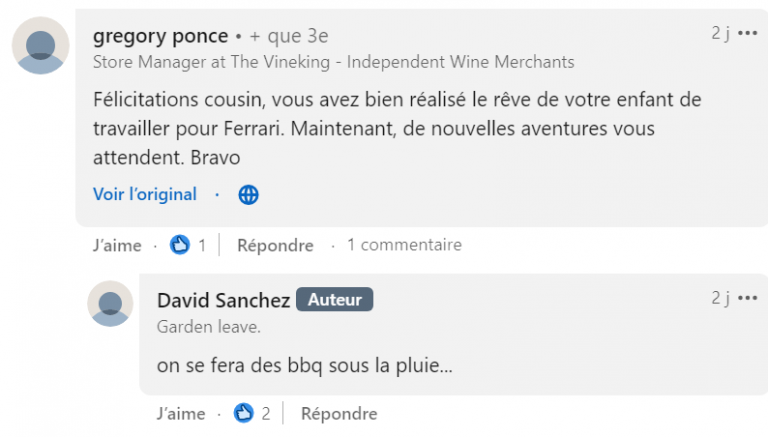This screenshot has height=437, width=768.
Task: Click gregory's Store Manager headline text
Action: click(333, 62)
